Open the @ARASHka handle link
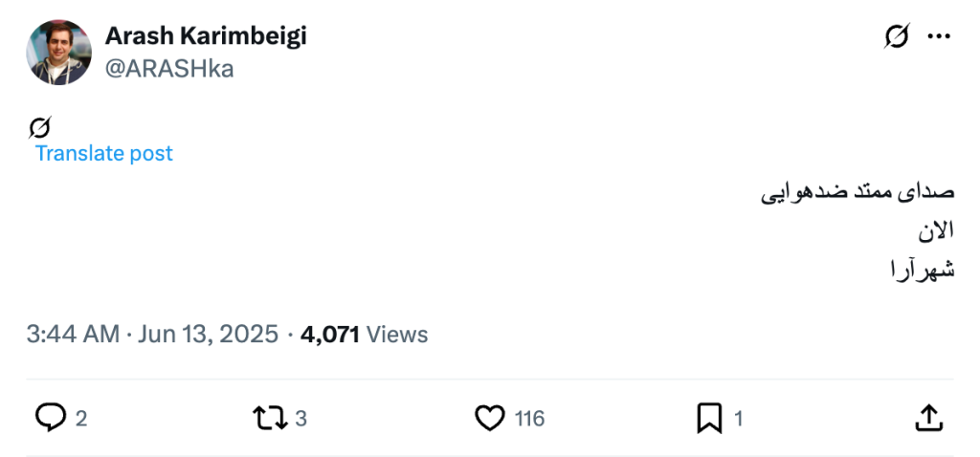This screenshot has height=457, width=980. 169,69
